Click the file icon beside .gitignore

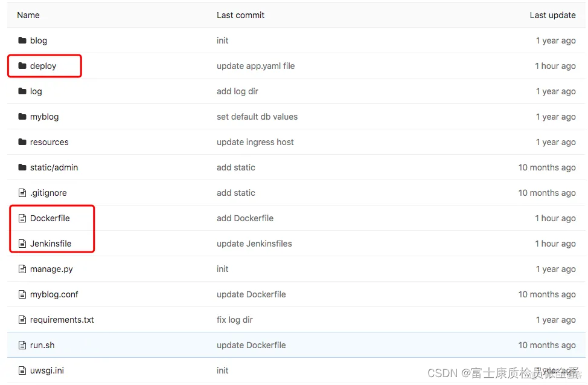[22, 193]
